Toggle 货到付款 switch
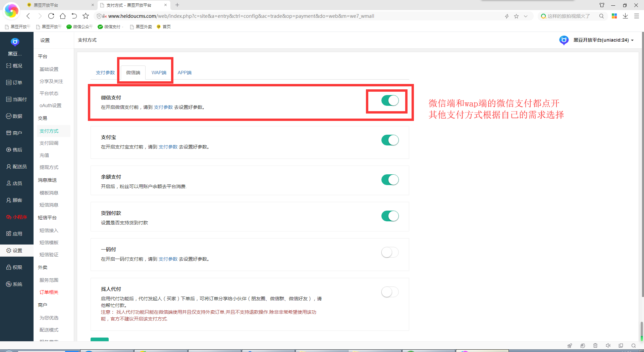Viewport: 644px width, 352px height. 390,216
